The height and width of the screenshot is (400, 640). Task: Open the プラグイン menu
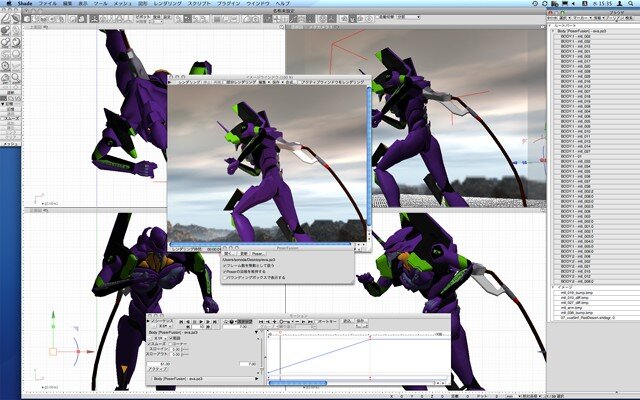pos(228,3)
